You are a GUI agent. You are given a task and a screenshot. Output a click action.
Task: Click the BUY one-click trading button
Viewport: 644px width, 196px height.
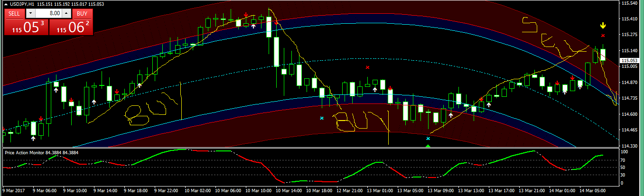[x=82, y=13]
